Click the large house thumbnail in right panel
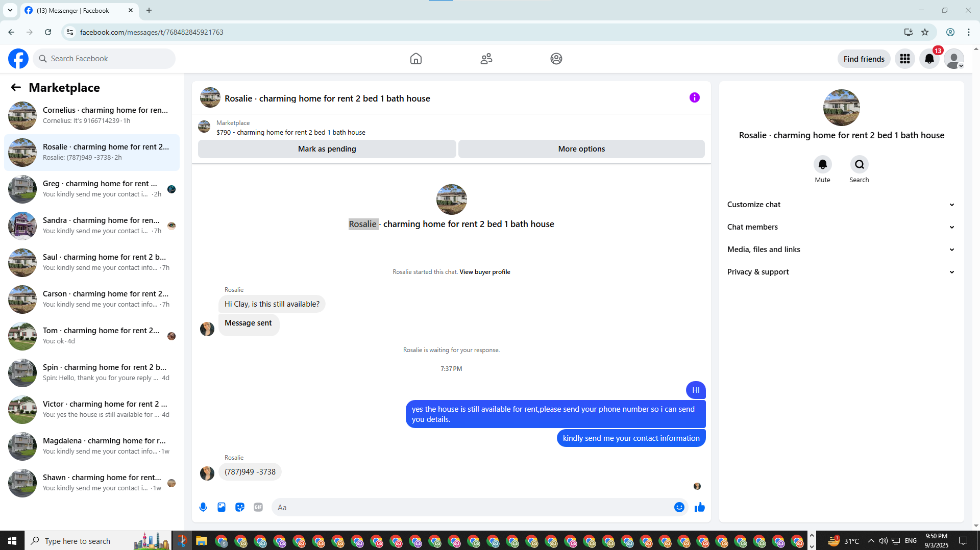The image size is (980, 550). point(842,108)
